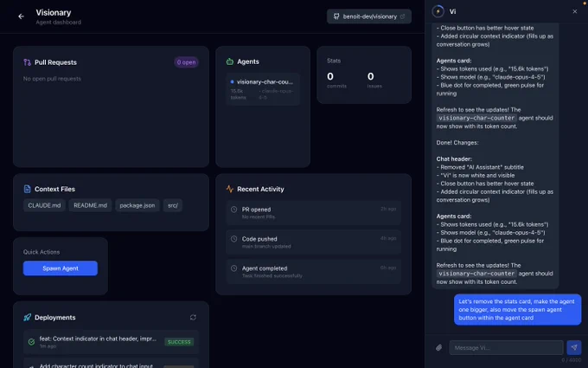The height and width of the screenshot is (368, 588).
Task: Click the Context Files document icon
Action: pyautogui.click(x=27, y=189)
